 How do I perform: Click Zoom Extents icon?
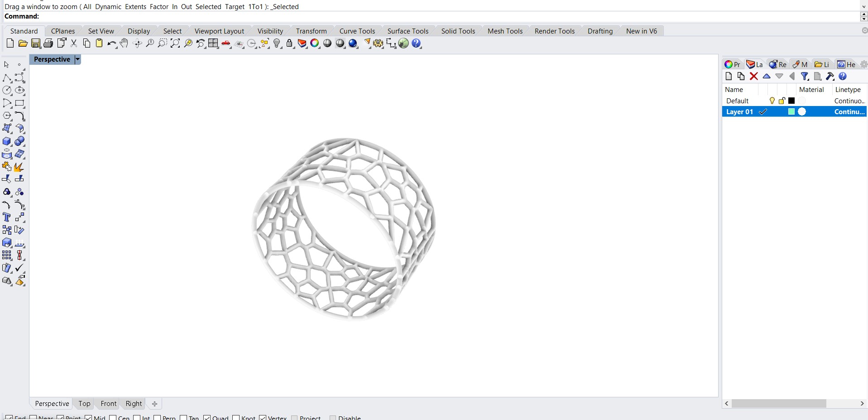175,43
